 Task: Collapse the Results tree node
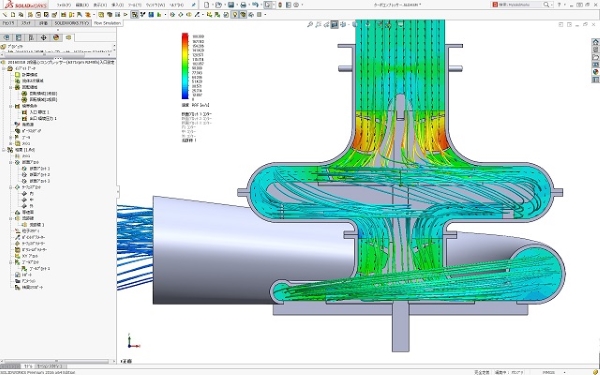click(3, 150)
